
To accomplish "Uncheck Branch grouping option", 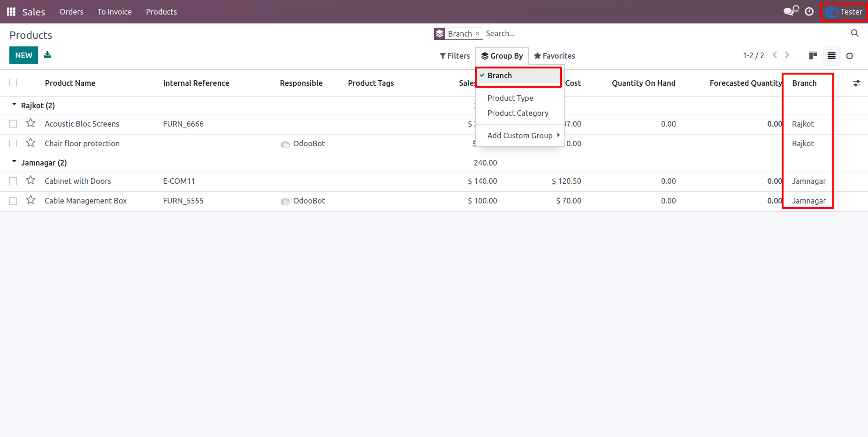I will 520,75.
